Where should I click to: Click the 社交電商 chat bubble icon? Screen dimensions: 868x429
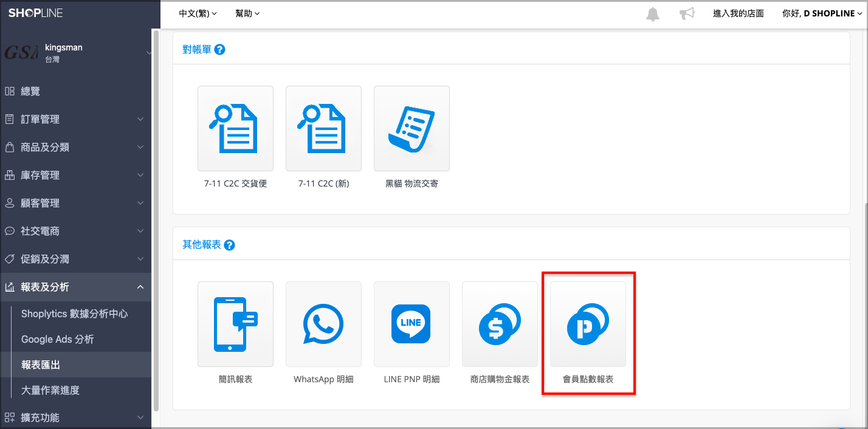[x=10, y=231]
